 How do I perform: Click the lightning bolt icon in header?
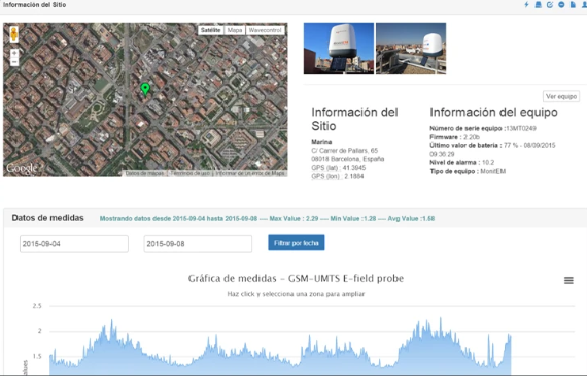(x=526, y=4)
